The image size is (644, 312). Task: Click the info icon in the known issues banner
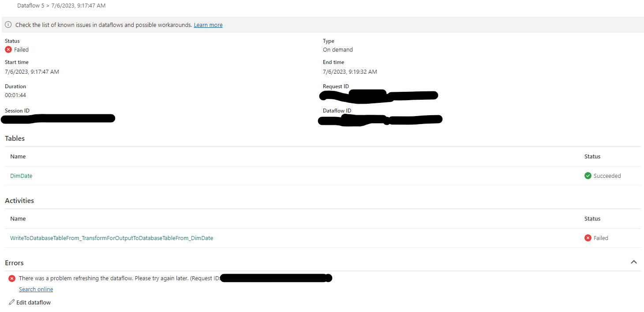(8, 25)
